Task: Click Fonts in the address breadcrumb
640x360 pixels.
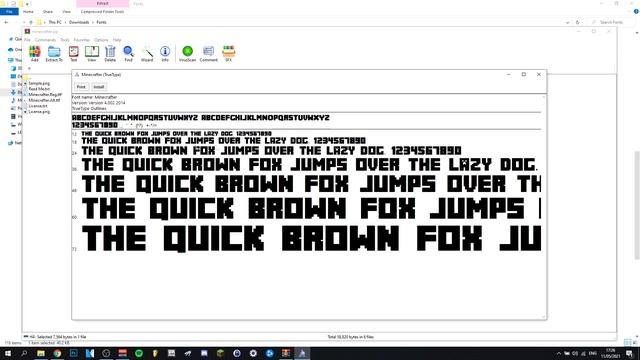Action: (x=102, y=22)
